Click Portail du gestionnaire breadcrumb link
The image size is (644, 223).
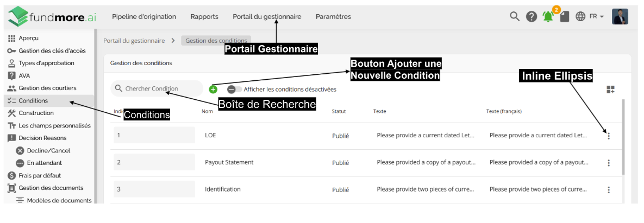134,41
